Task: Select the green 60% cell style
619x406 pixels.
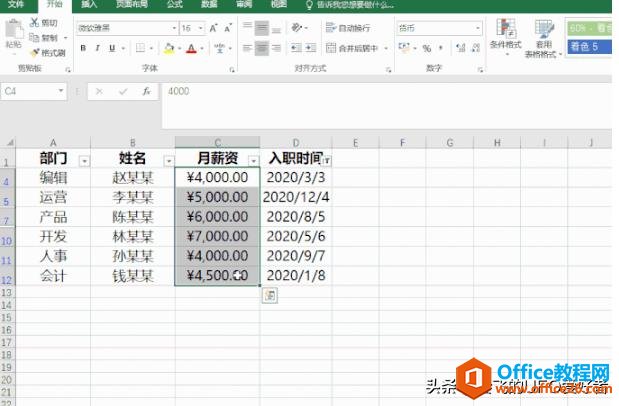Action: pyautogui.click(x=589, y=28)
